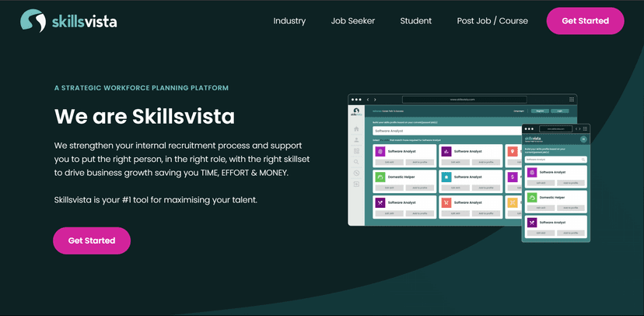Click the magnifier search icon in the mockup sidebar
This screenshot has width=644, height=316.
coord(356,162)
